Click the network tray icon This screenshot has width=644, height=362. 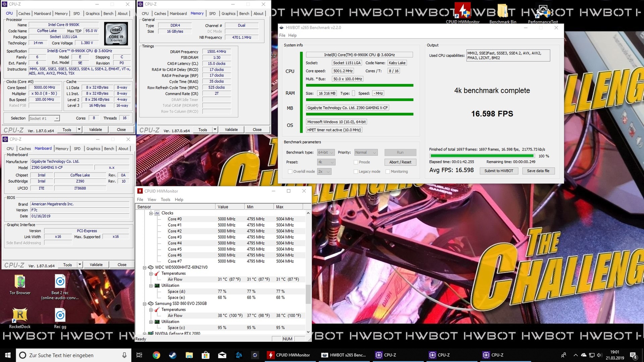[592, 355]
